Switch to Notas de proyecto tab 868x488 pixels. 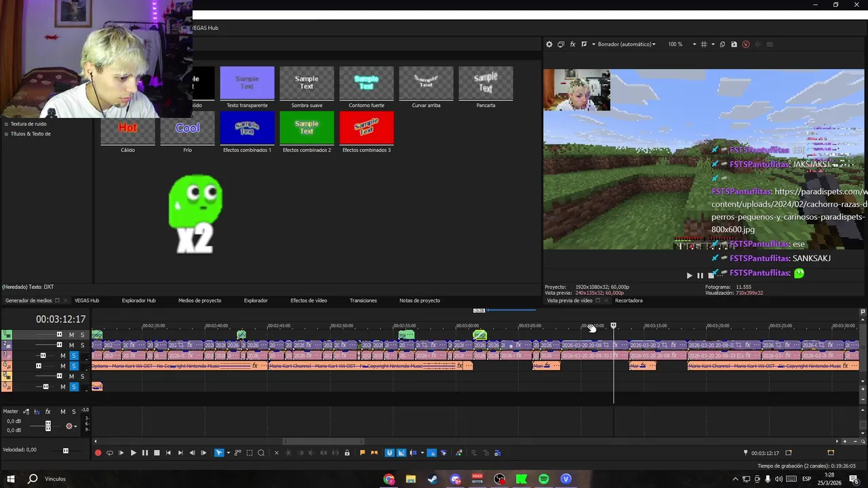pyautogui.click(x=419, y=300)
